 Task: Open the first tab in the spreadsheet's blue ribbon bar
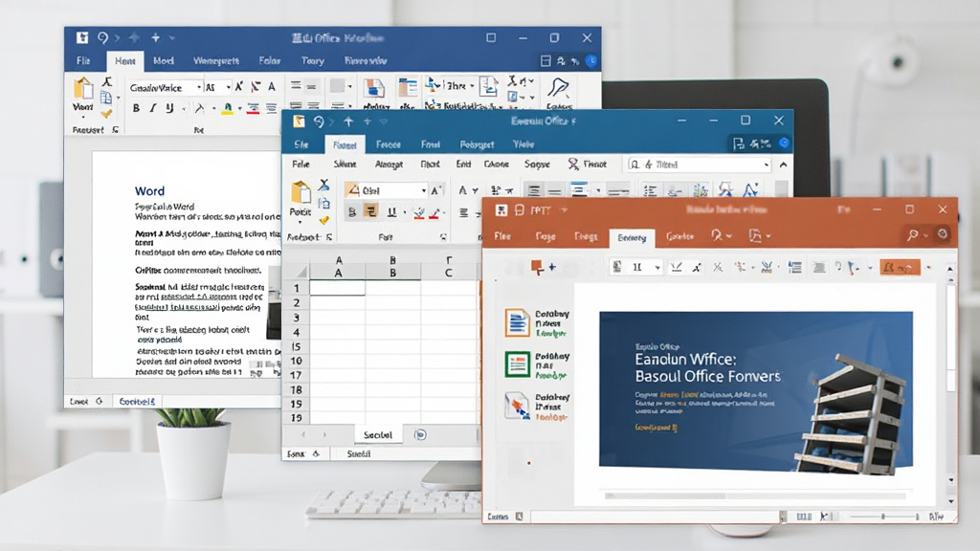[301, 144]
